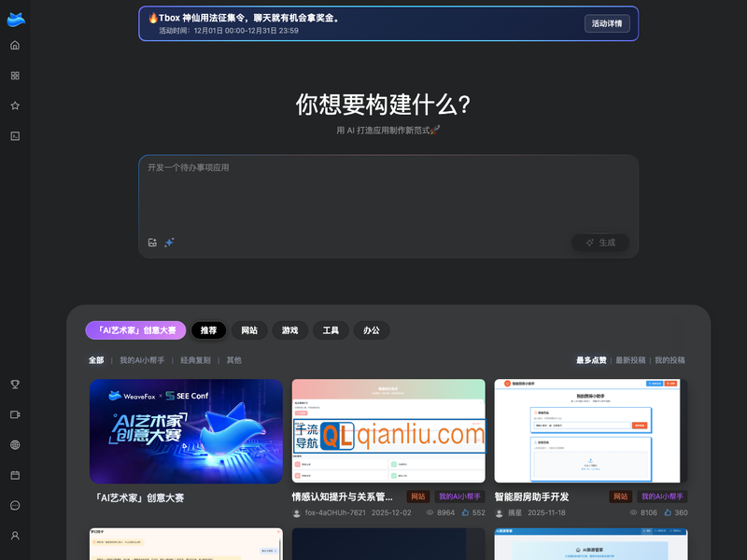Click the prompt text input area
747x560 pixels.
tap(388, 191)
